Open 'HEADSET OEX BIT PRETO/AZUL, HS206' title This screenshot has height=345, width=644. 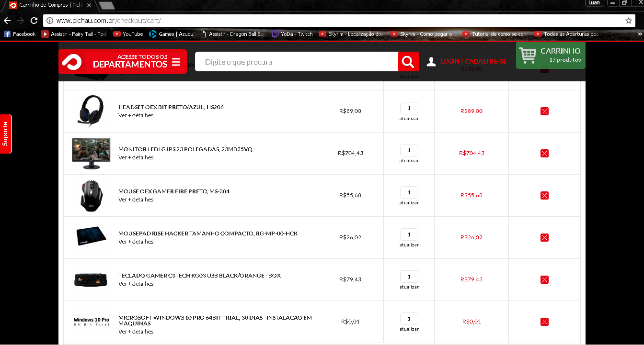click(x=171, y=107)
